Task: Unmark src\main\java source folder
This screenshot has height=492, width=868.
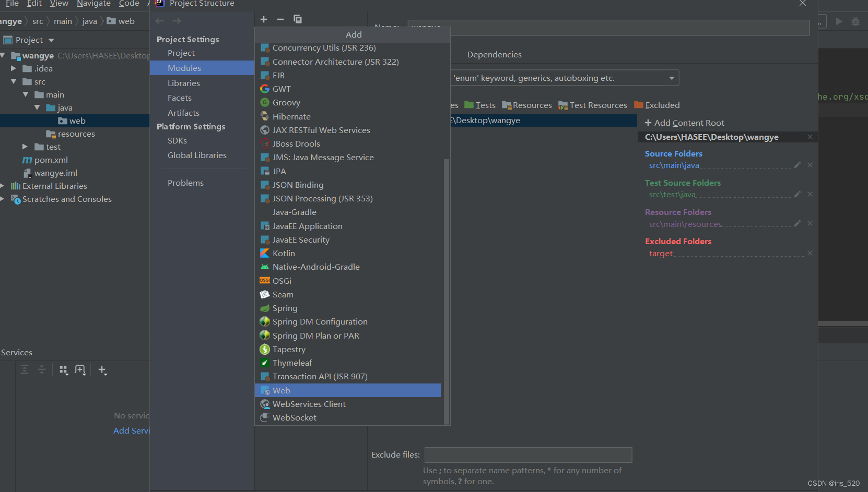Action: pyautogui.click(x=810, y=165)
